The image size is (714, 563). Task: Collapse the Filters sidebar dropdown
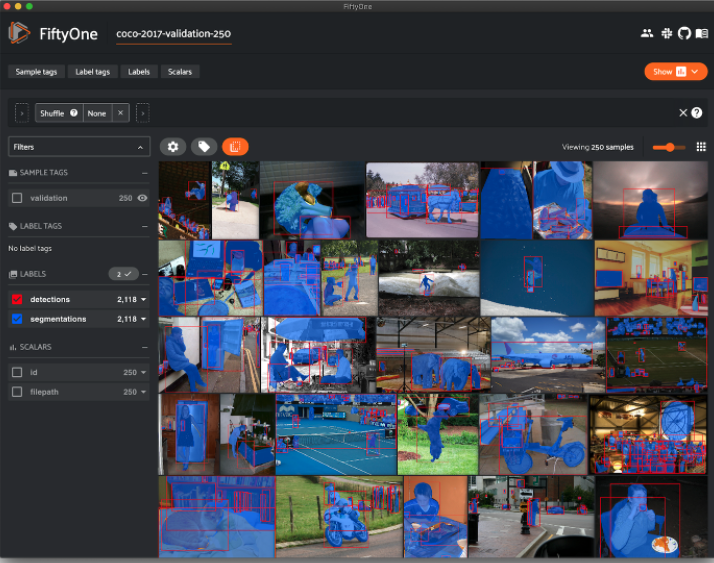pyautogui.click(x=140, y=147)
